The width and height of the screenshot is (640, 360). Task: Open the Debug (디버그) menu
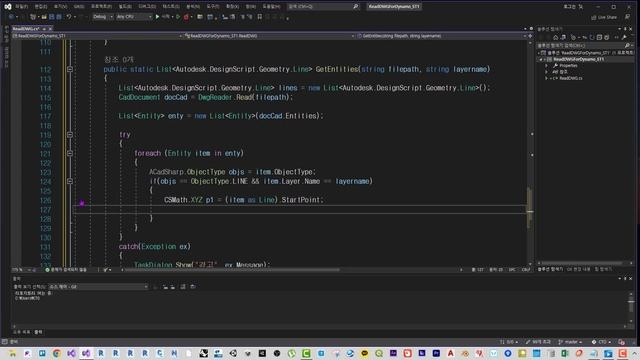(x=147, y=7)
